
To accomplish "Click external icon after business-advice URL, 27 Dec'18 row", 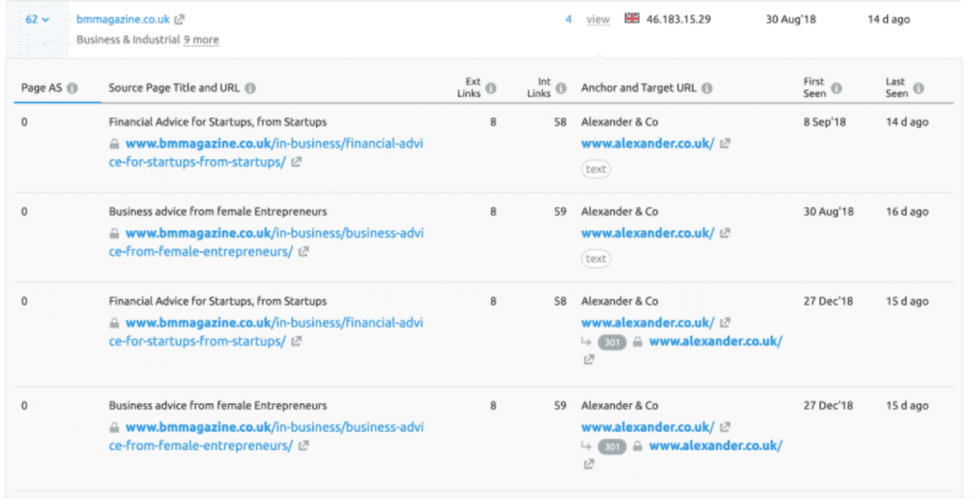I will point(303,446).
